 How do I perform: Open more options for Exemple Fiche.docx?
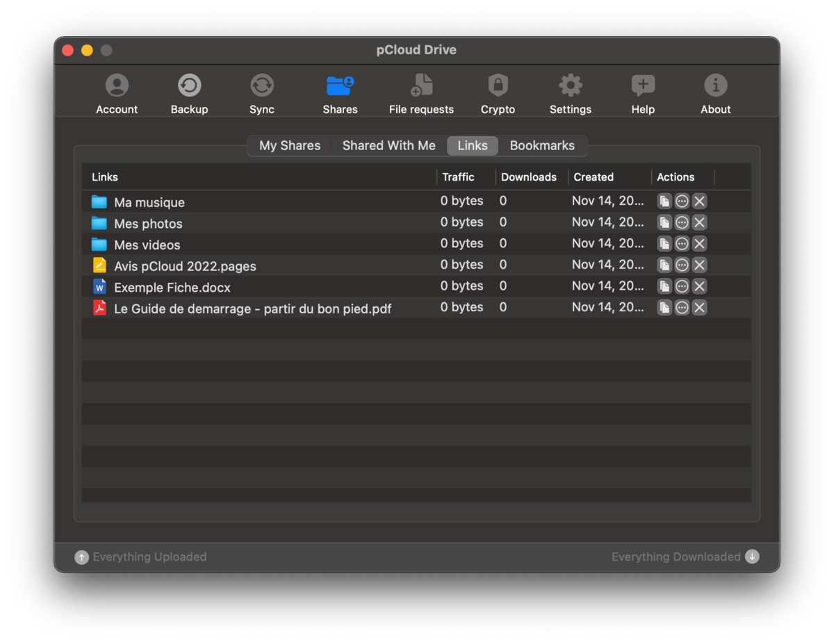point(682,286)
